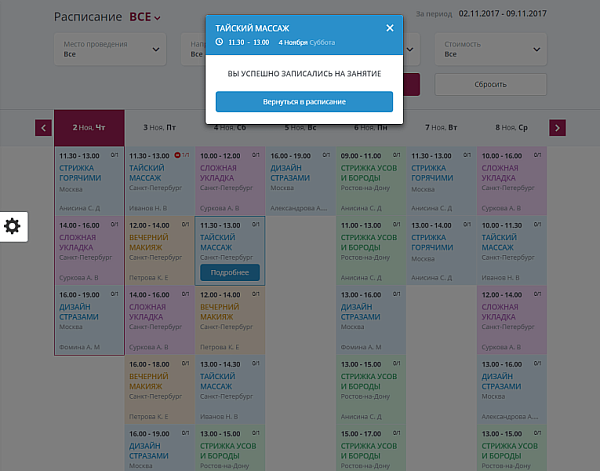The height and width of the screenshot is (471, 600).
Task: Click Подробнее on Тайский массаж card
Action: [230, 273]
